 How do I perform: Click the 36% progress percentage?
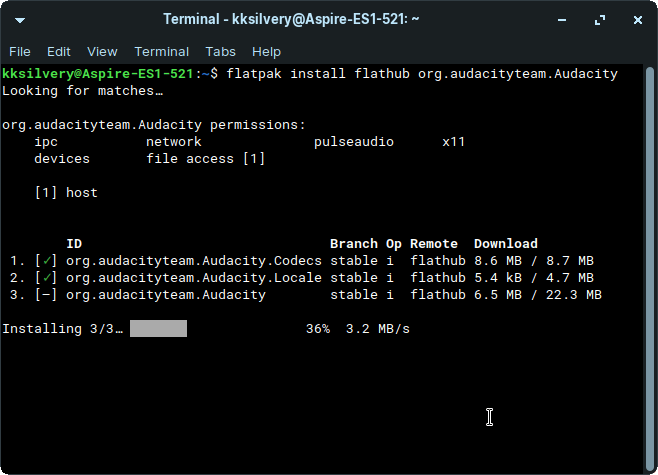coord(318,329)
